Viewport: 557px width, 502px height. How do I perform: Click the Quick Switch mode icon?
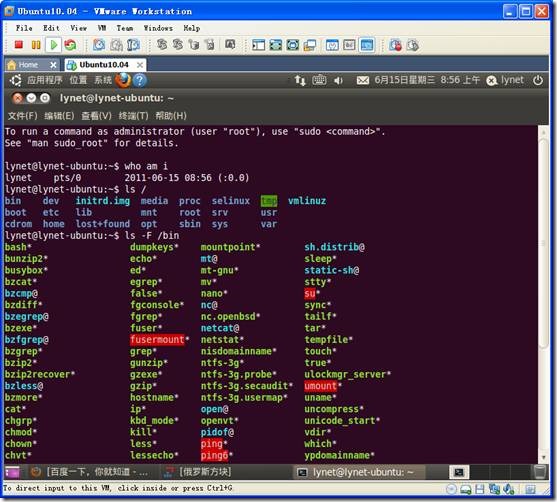click(x=293, y=45)
